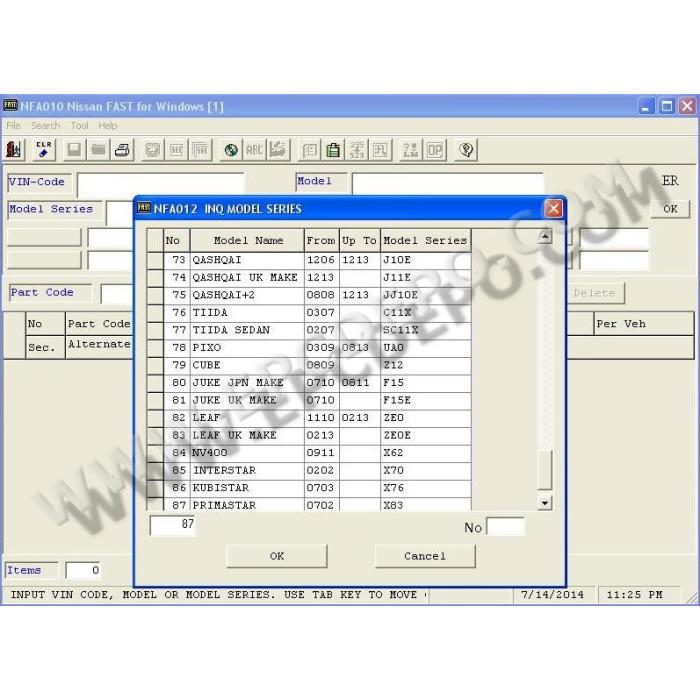Select row 74 QASHQAI UK MAKE
This screenshot has width=700, height=700.
[x=309, y=277]
